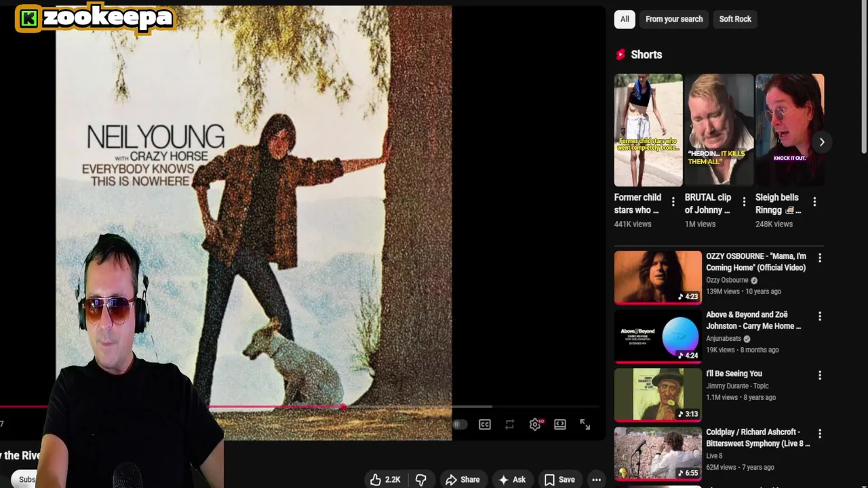Open options for BRUTAL clip of Johnny short
868x488 pixels.
744,201
